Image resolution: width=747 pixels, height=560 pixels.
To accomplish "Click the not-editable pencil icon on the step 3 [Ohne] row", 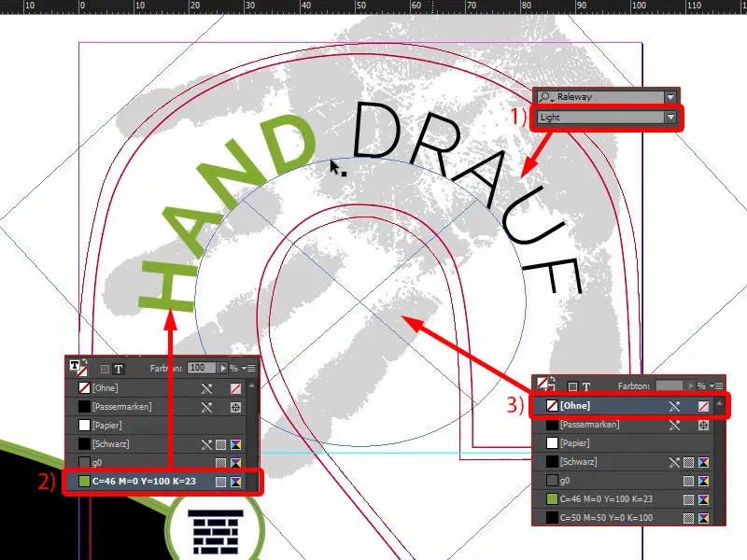I will point(674,406).
